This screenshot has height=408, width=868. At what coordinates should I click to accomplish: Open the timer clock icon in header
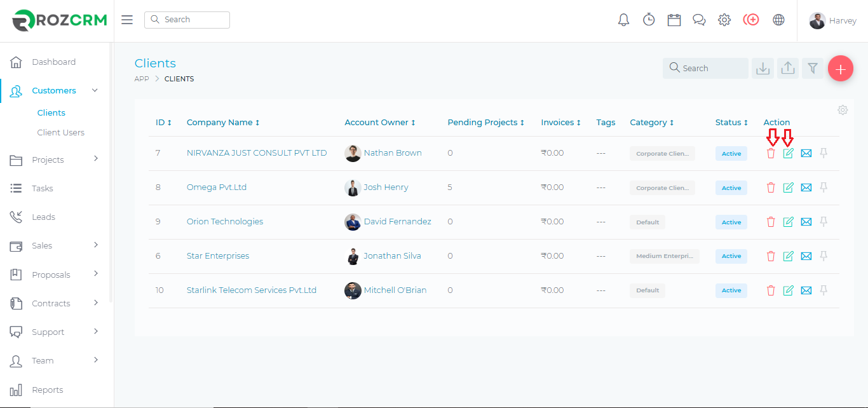648,20
